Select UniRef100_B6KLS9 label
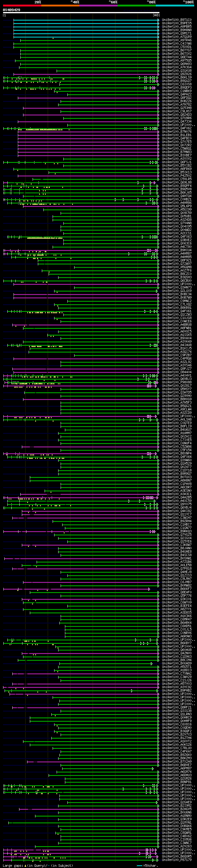 click(x=177, y=78)
